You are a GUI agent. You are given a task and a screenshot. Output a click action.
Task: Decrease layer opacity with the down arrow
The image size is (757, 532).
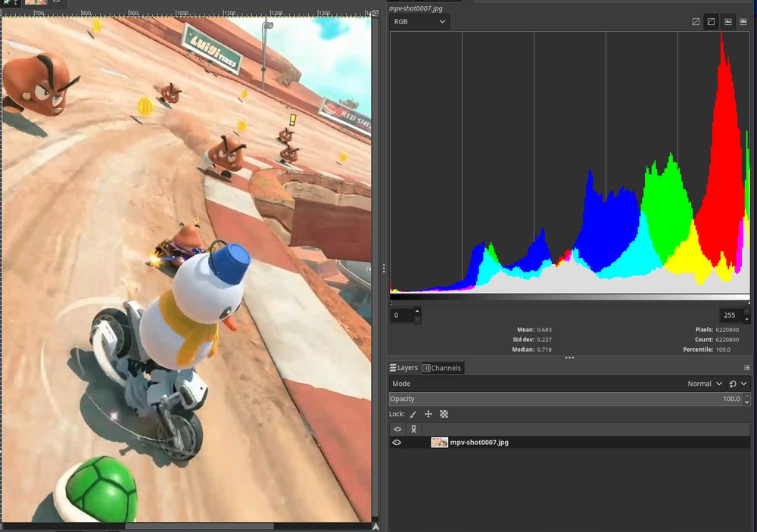tap(747, 402)
